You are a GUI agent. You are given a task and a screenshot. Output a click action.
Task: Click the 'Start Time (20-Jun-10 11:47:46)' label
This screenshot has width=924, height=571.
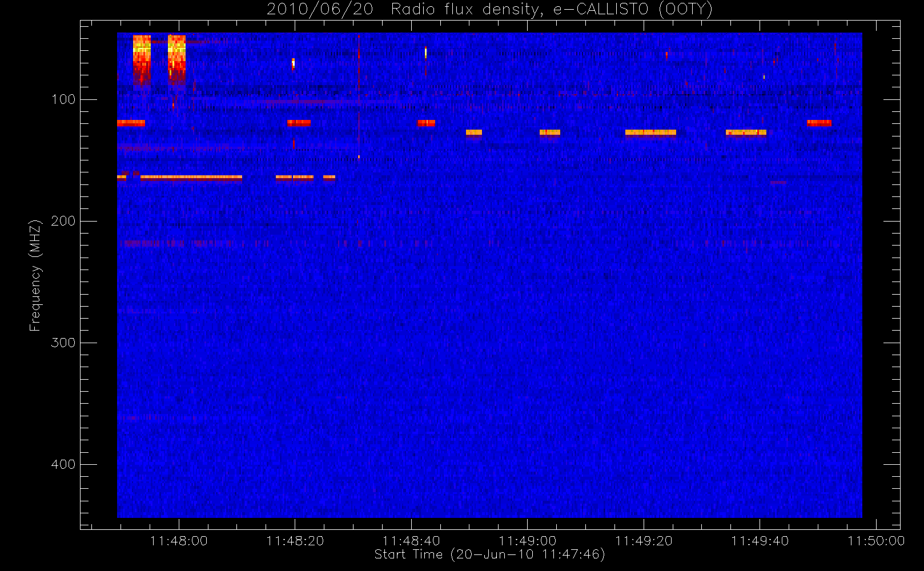(x=489, y=554)
